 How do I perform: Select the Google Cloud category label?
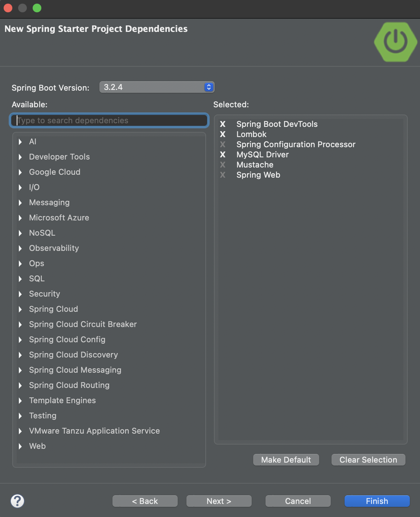pos(55,172)
